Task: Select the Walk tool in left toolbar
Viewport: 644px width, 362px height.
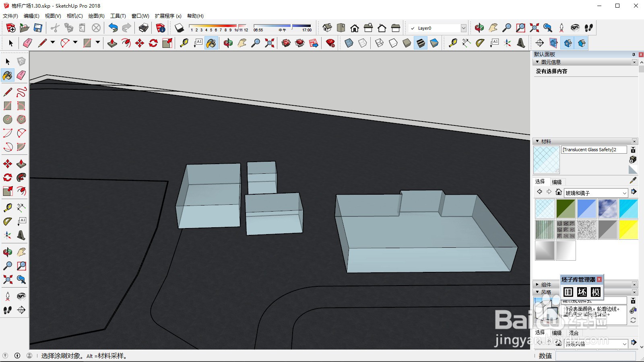Action: 8,310
